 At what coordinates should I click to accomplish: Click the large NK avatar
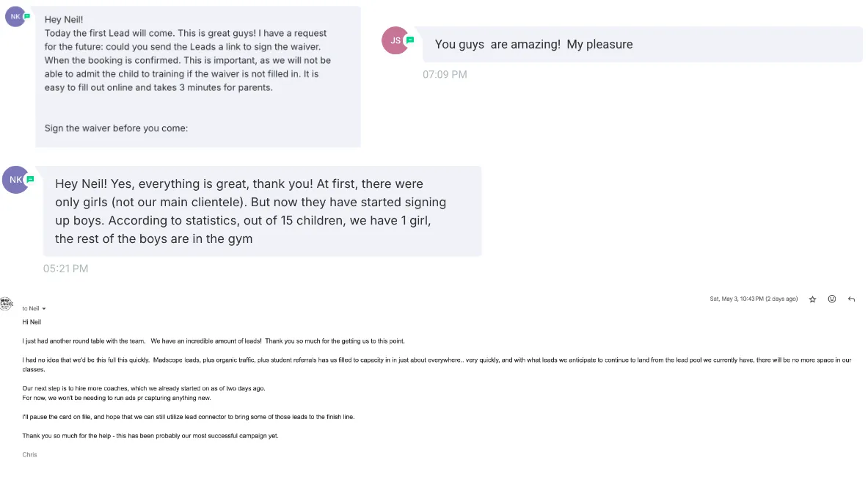15,179
